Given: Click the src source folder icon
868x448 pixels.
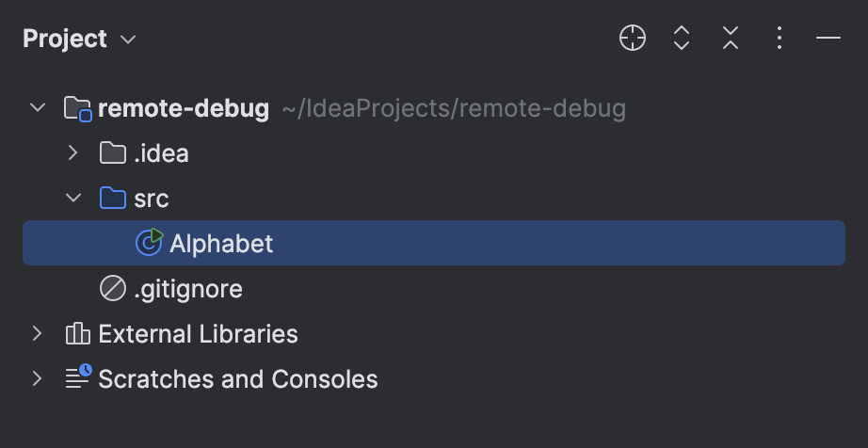Looking at the screenshot, I should point(113,198).
